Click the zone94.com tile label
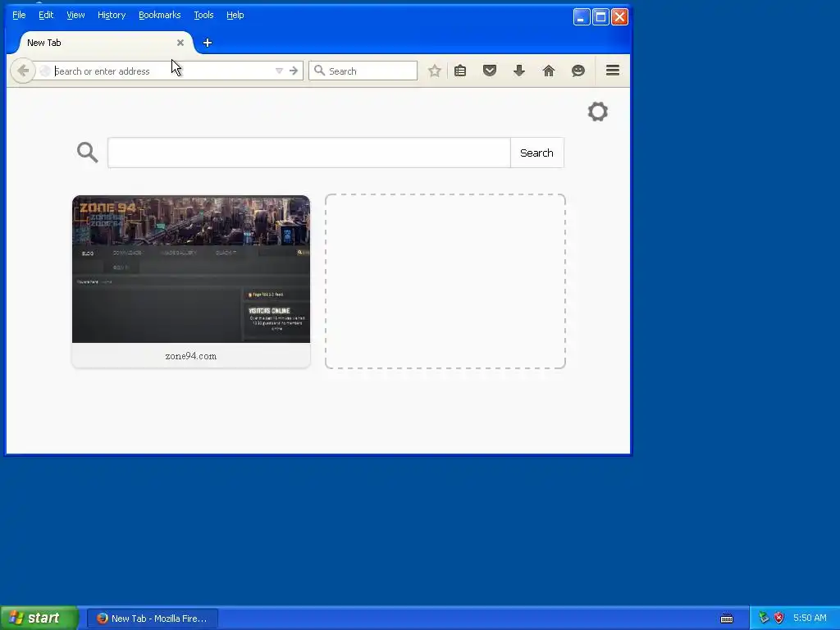This screenshot has width=840, height=630. click(x=191, y=356)
